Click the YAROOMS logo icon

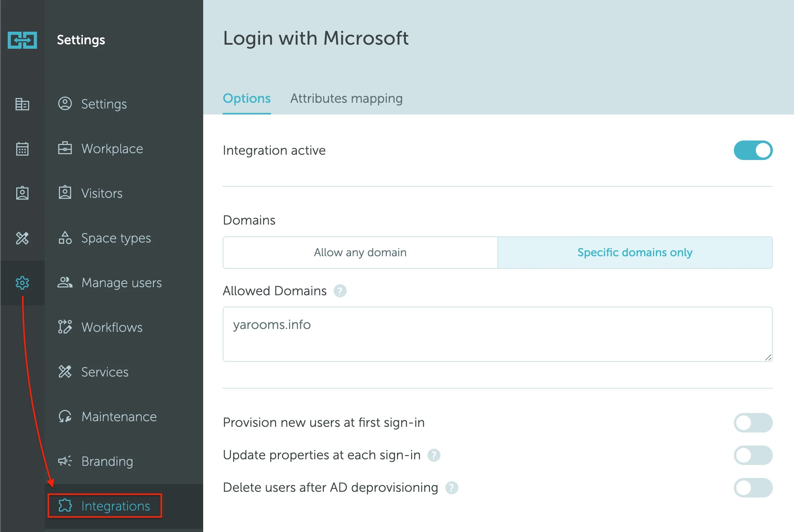[22, 40]
